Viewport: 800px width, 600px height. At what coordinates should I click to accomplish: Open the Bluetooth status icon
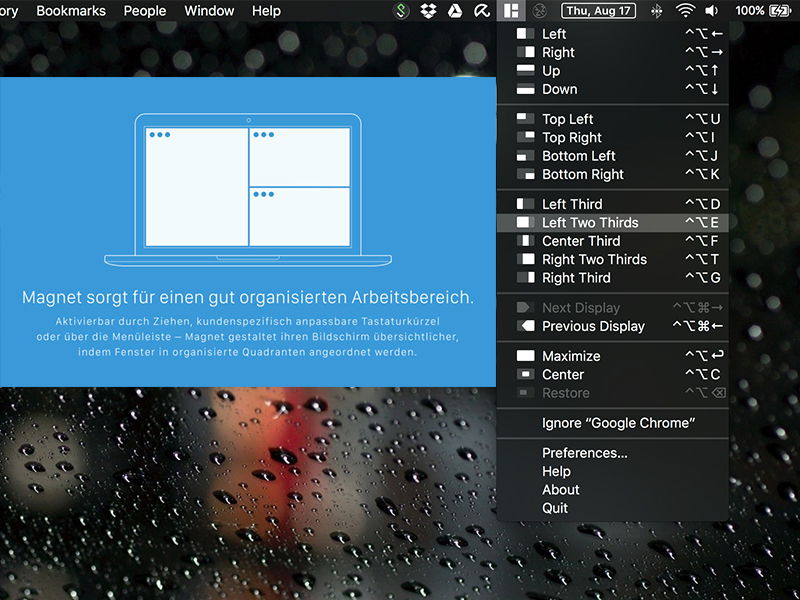tap(657, 11)
